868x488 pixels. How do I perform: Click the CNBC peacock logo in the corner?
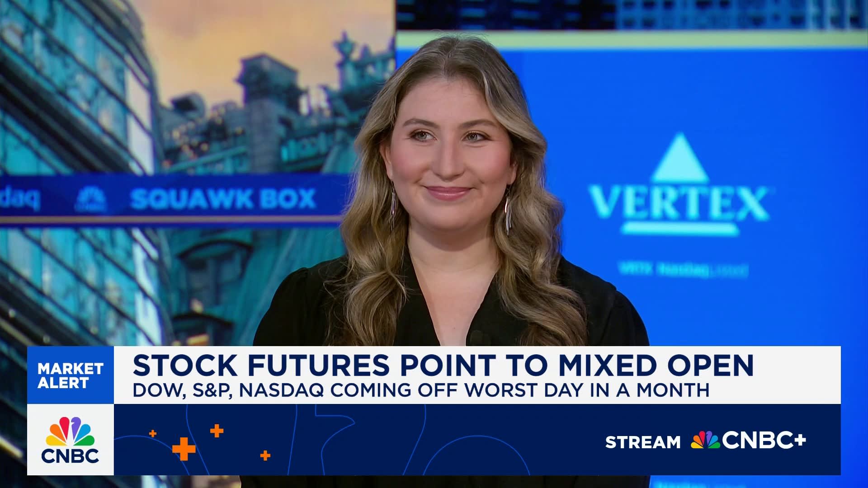click(70, 440)
